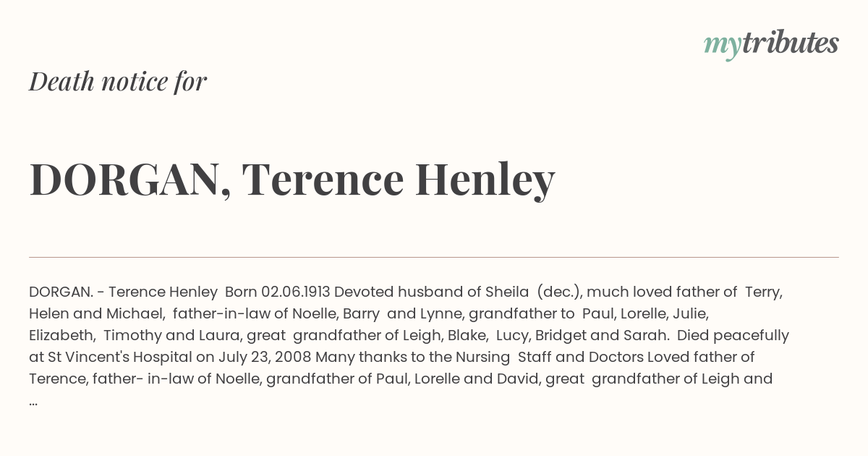
Task: Click the opening "DORGAN. - Terence Henley" text
Action: coord(123,292)
